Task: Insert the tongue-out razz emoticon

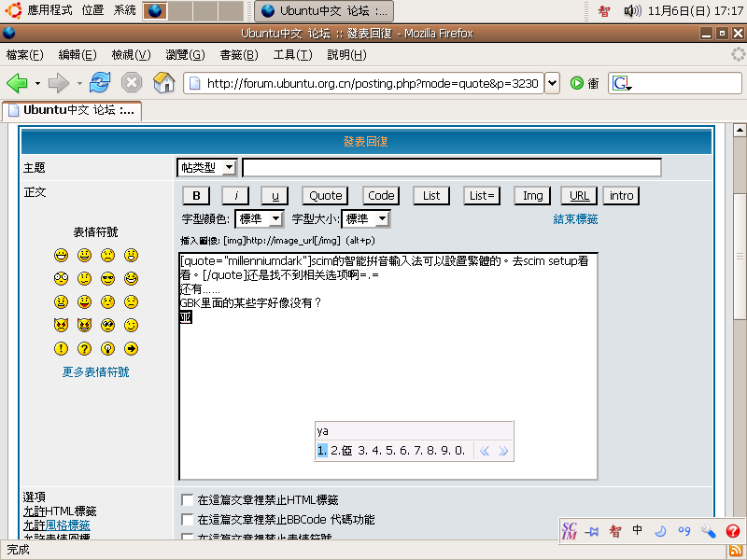Action: pyautogui.click(x=84, y=301)
